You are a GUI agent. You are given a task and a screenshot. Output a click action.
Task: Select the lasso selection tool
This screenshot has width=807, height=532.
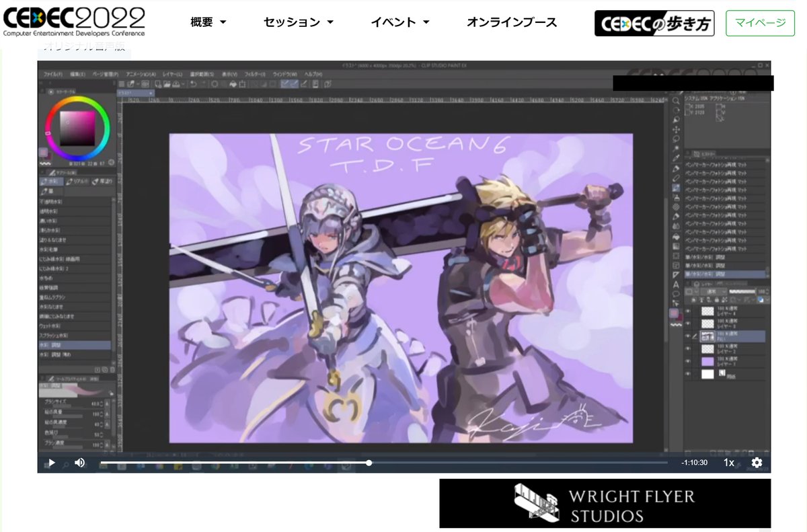click(x=676, y=138)
